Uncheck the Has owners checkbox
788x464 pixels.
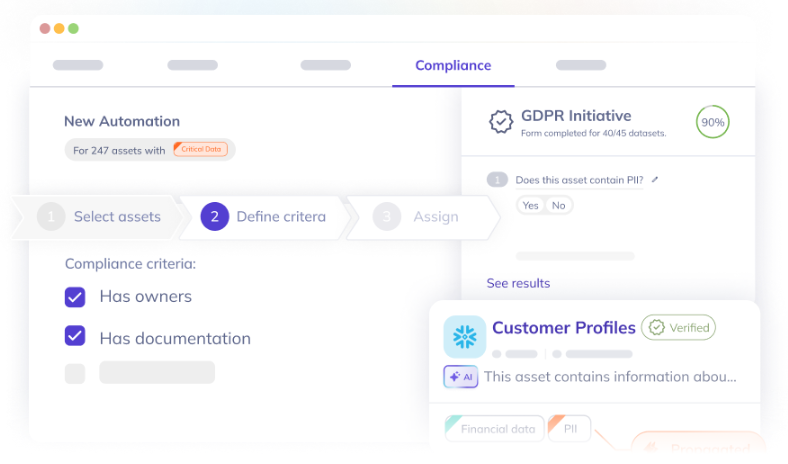(x=75, y=297)
